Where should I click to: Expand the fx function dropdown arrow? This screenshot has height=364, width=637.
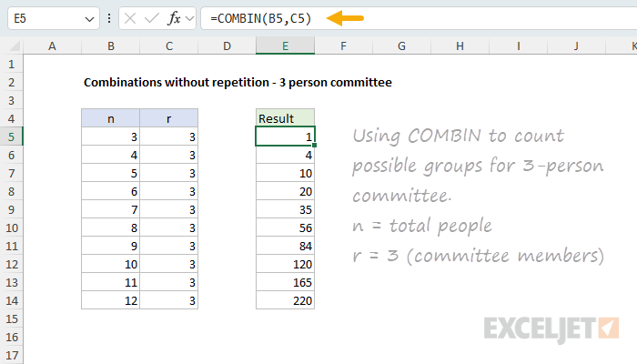[189, 19]
